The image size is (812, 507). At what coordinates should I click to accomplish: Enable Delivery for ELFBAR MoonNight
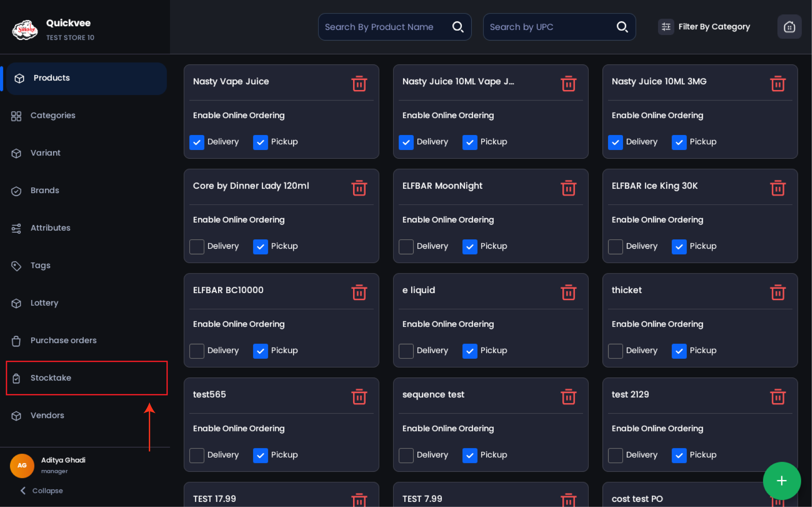tap(406, 247)
